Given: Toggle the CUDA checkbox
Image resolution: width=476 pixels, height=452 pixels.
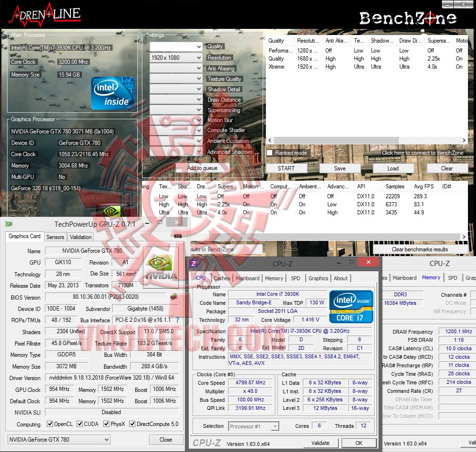Looking at the screenshot, I should click(x=79, y=424).
